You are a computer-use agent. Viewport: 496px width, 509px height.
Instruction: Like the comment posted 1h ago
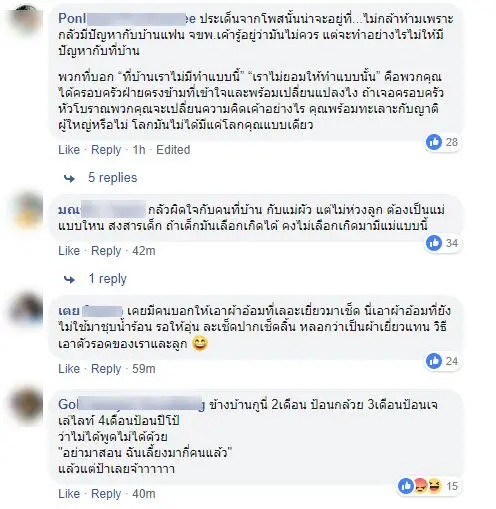click(69, 150)
